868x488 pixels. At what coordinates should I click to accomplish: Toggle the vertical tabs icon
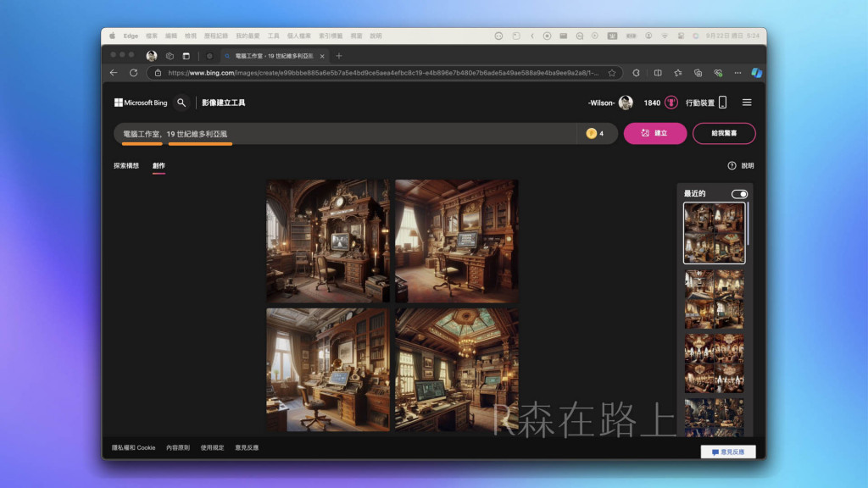(x=186, y=56)
